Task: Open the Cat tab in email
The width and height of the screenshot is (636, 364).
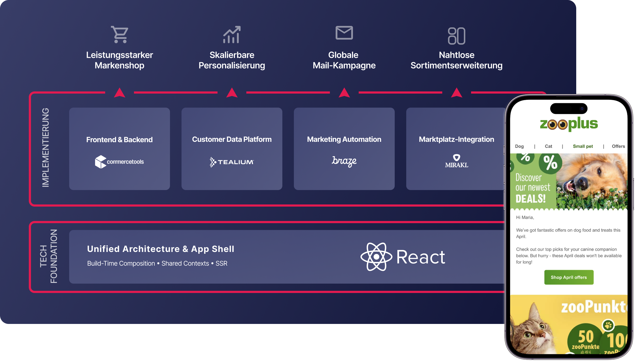Action: pyautogui.click(x=548, y=146)
